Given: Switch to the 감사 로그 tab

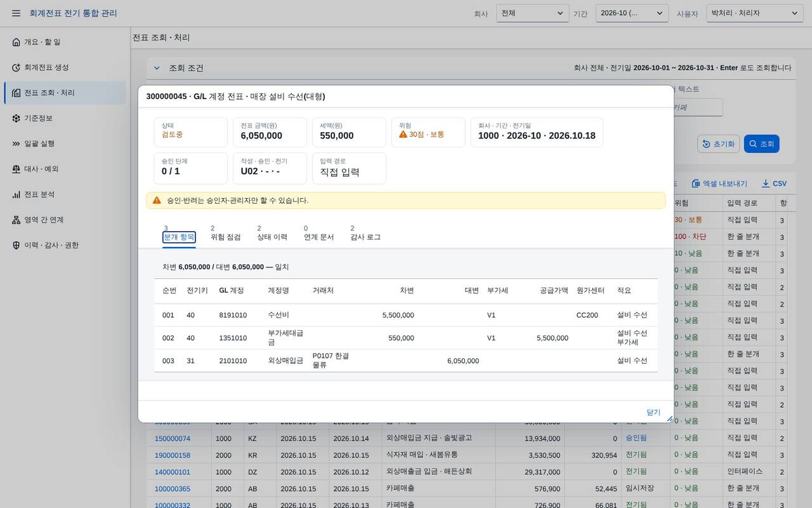Looking at the screenshot, I should (365, 233).
